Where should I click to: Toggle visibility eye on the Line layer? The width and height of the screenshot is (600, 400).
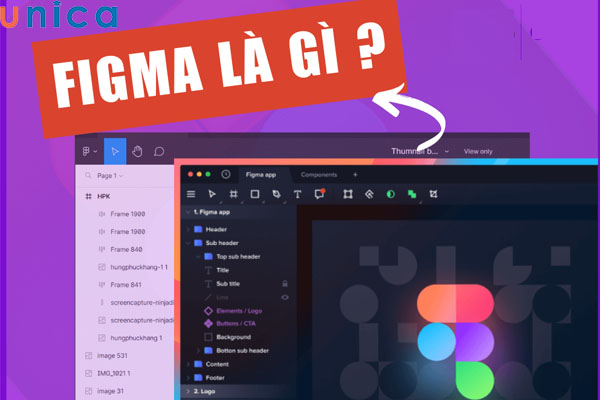[x=285, y=297]
